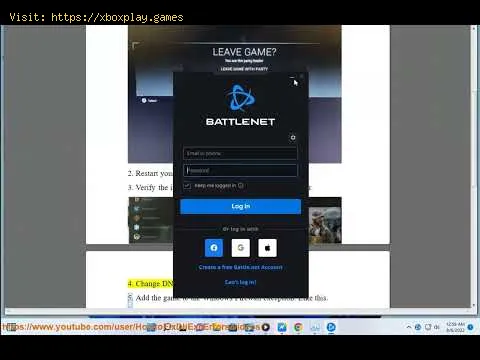Close the Battle.net login window
The image size is (480, 360).
(302, 77)
